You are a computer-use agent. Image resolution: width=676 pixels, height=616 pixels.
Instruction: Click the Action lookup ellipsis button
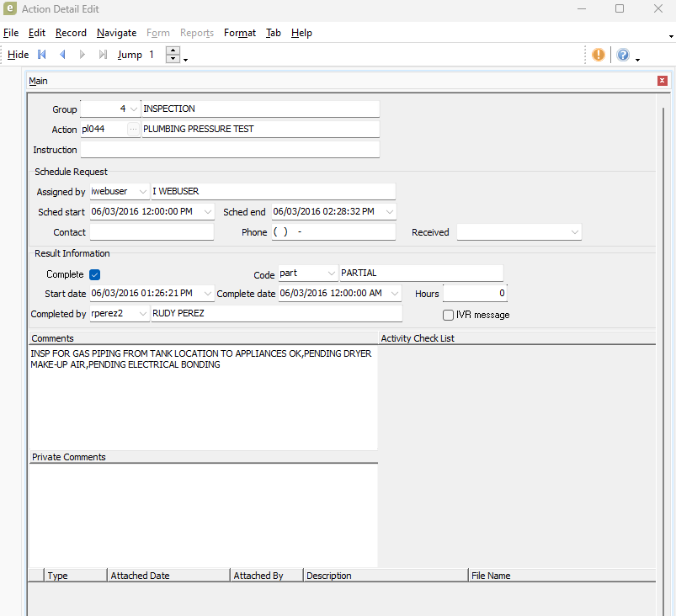coord(133,130)
